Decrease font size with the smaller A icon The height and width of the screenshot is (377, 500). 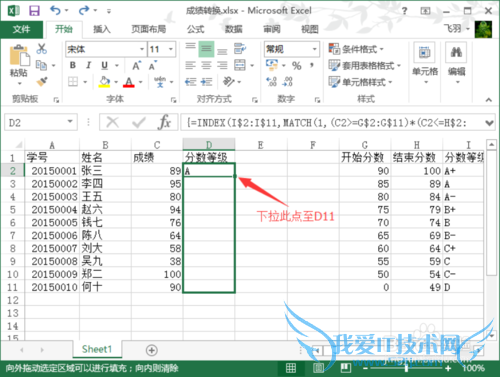(153, 65)
